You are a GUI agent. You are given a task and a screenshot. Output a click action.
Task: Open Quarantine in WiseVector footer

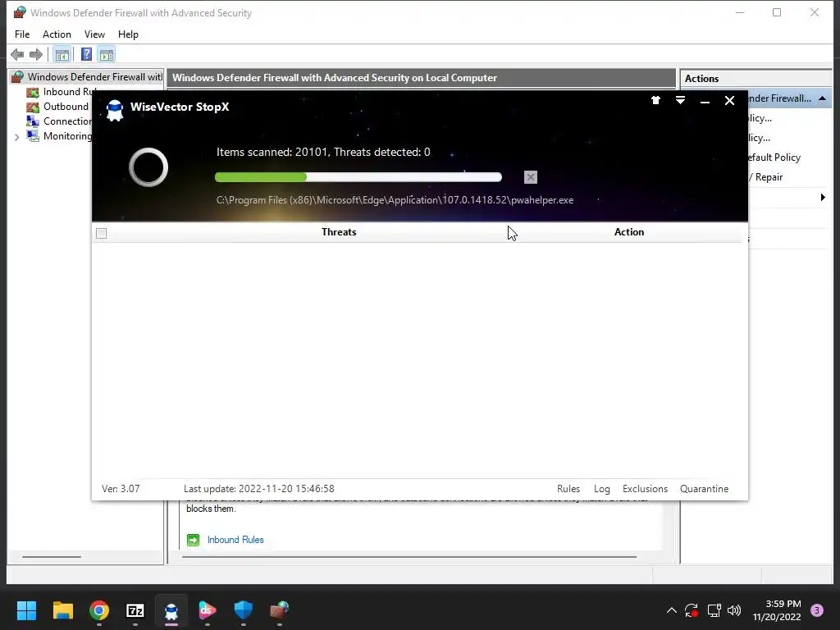click(x=704, y=489)
